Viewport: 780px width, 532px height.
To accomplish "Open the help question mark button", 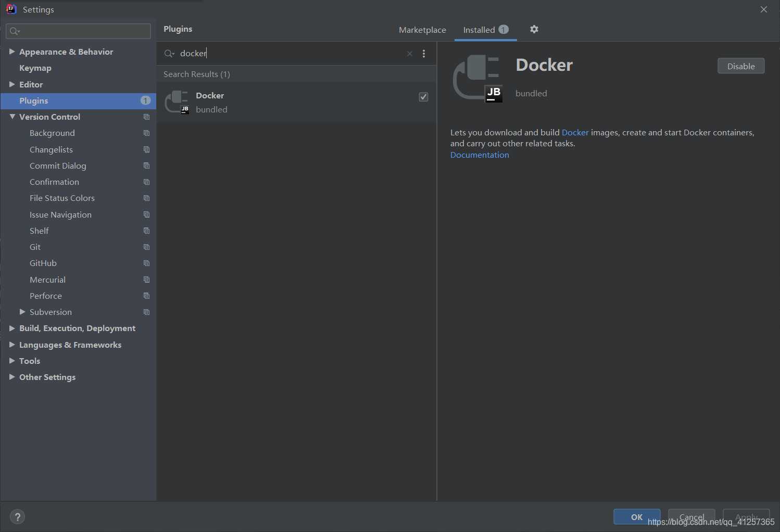I will (x=17, y=516).
